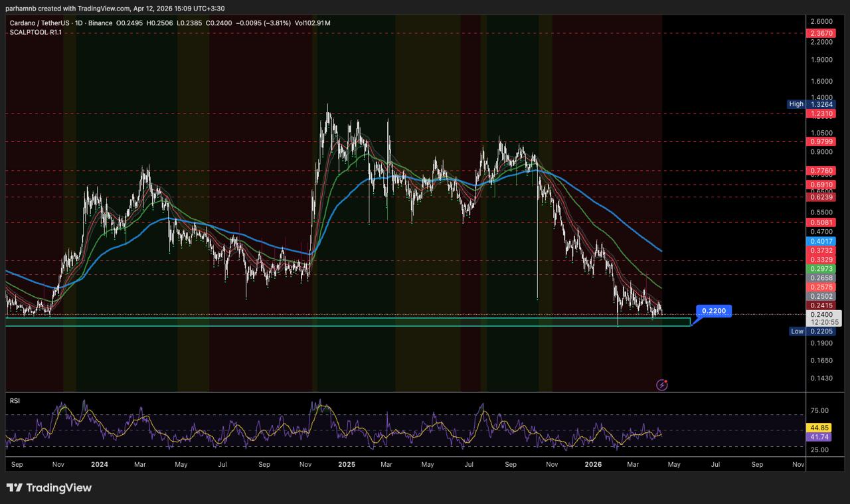850x504 pixels.
Task: Select the blue 0.2200 price callout
Action: (714, 311)
